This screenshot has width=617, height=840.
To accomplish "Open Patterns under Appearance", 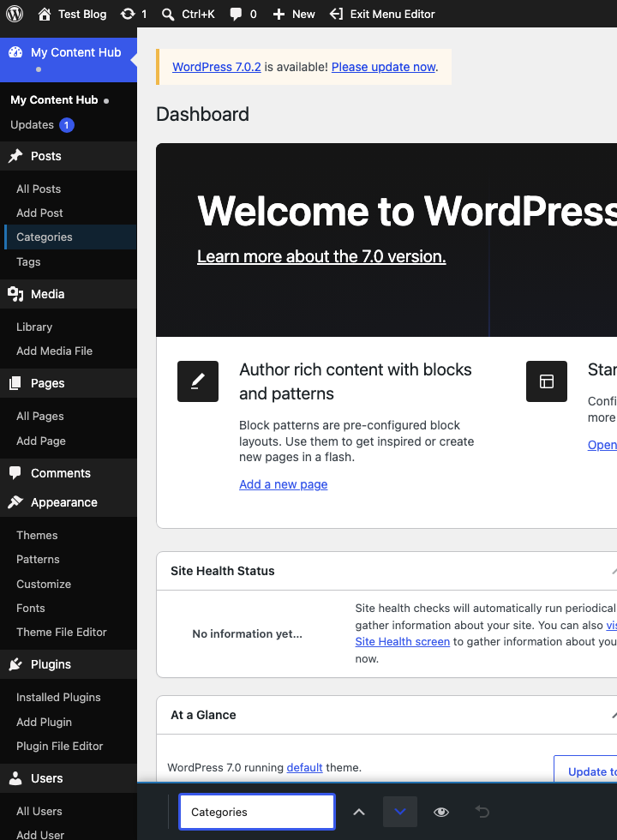I will click(x=38, y=559).
